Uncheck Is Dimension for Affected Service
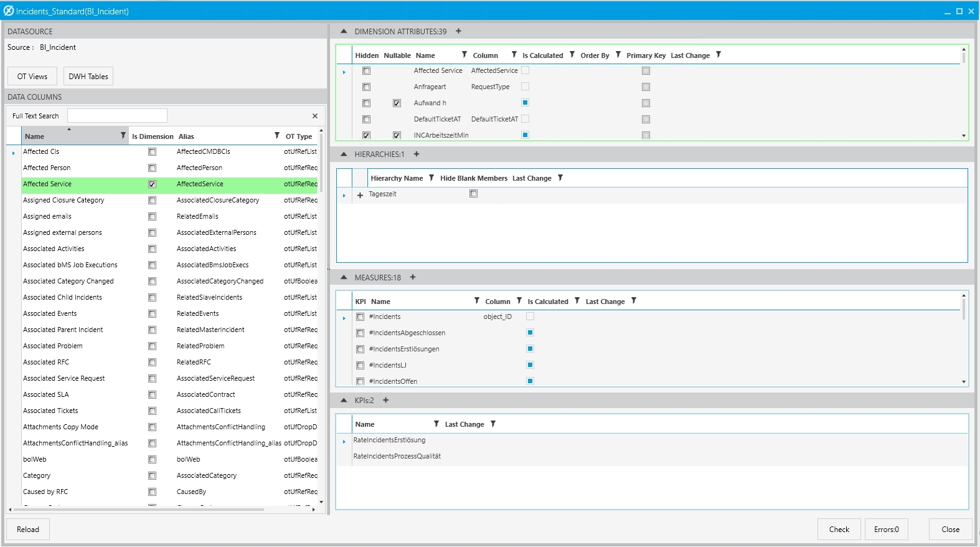Viewport: 980px width, 547px height. coord(152,184)
